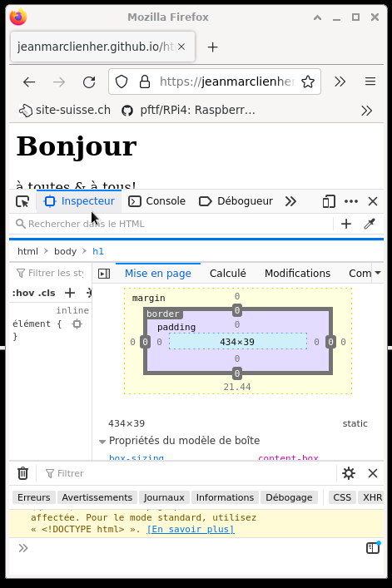Expand the sidebar tabs overflow dropdown

[x=378, y=273]
